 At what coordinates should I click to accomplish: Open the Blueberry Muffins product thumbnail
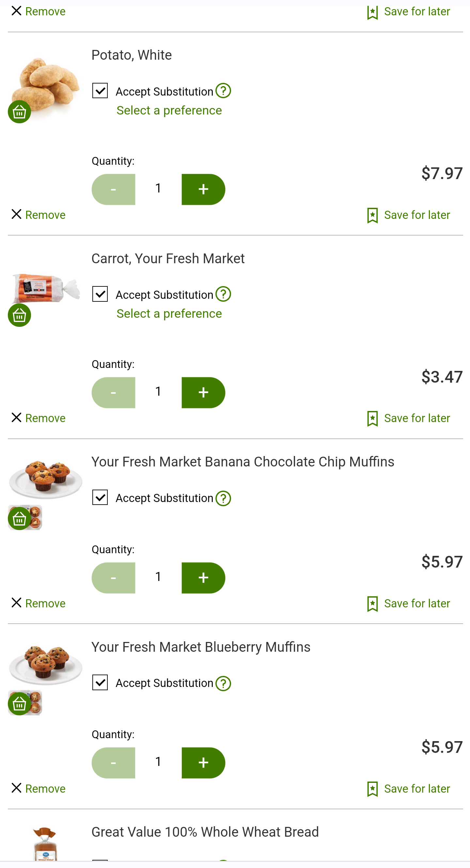point(45,664)
